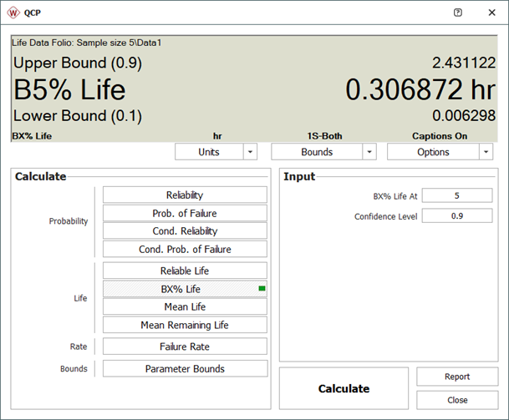This screenshot has width=509, height=420.
Task: Click the Confidence Level input field
Action: tap(456, 216)
